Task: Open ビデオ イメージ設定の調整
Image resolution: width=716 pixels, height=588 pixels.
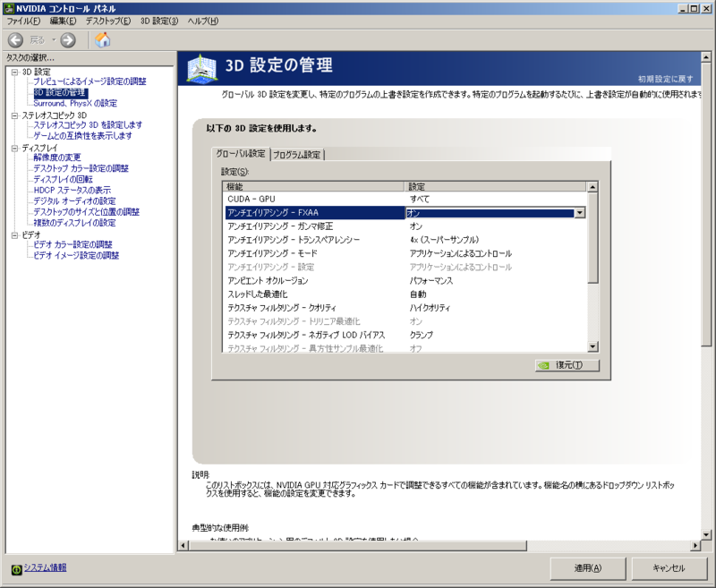Action: pyautogui.click(x=76, y=256)
